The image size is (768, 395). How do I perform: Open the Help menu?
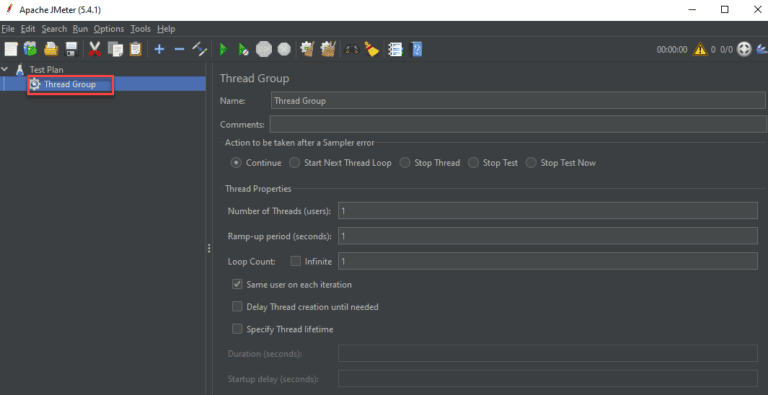tap(166, 29)
